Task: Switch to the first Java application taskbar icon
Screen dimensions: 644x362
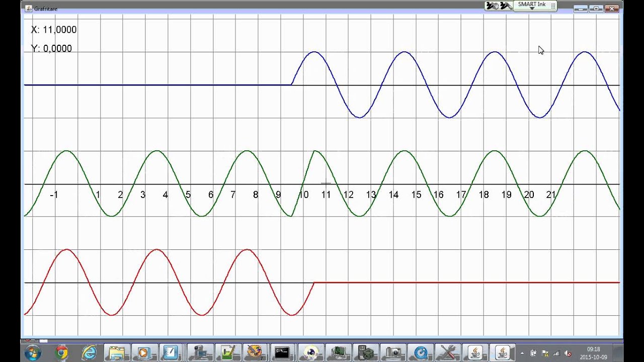Action: [x=475, y=353]
